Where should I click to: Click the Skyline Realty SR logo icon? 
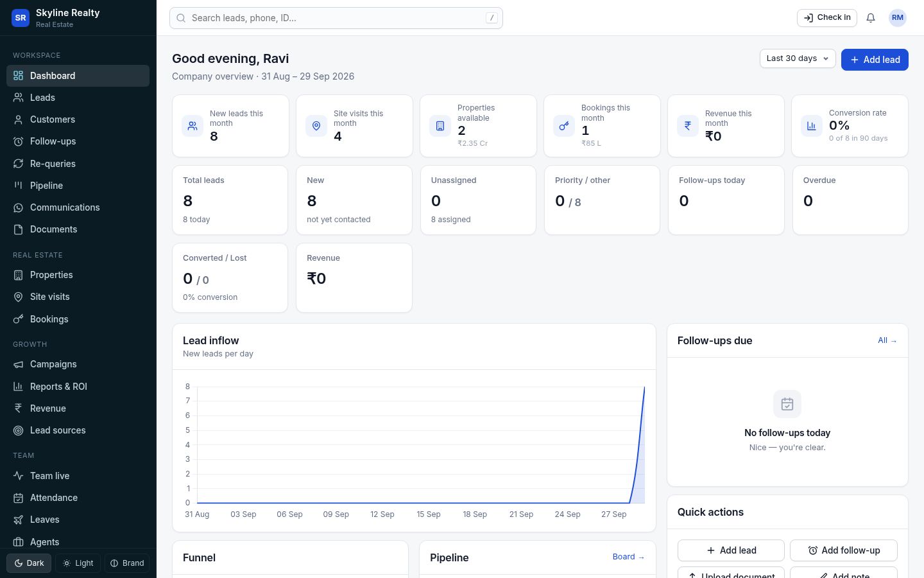[x=21, y=18]
